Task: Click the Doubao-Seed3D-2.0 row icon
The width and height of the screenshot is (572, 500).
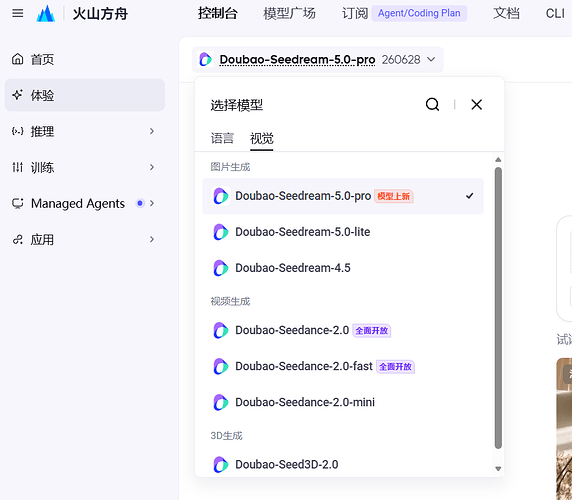Action: click(221, 464)
